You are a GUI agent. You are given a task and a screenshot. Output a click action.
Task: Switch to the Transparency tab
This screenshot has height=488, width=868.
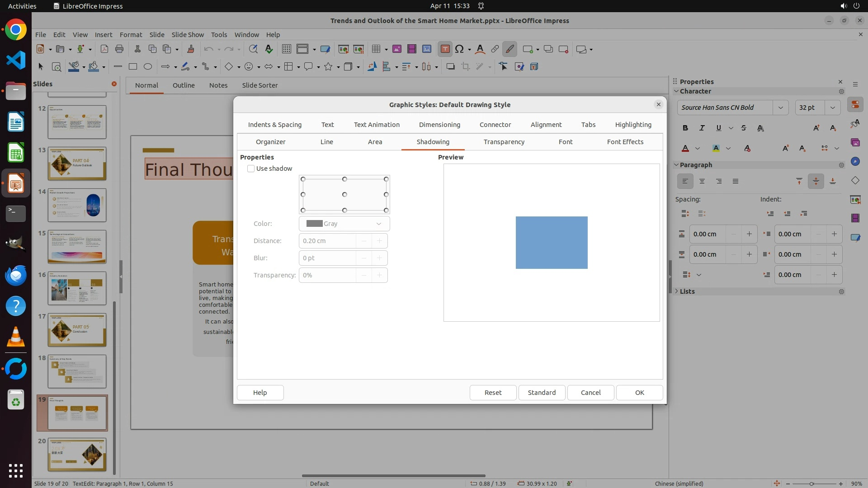point(504,142)
